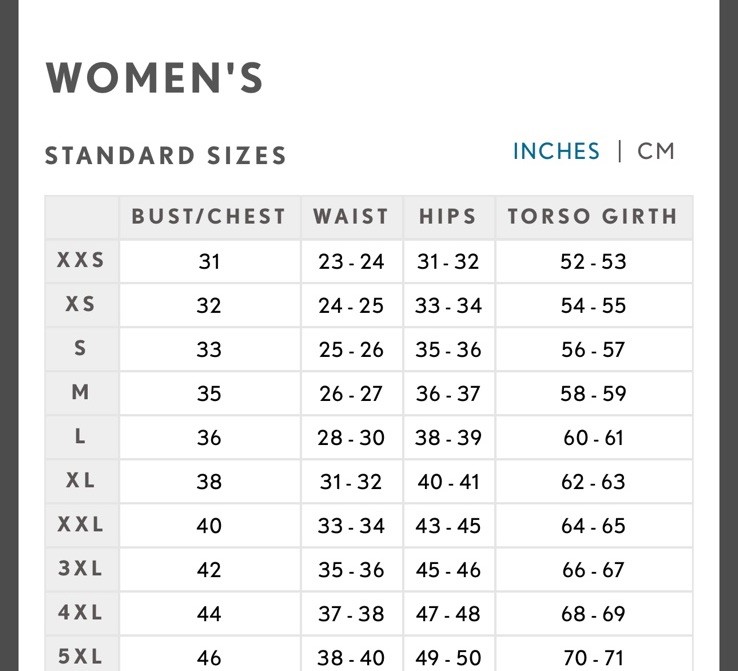Click the STANDARD SIZES heading
Viewport: 738px width, 671px height.
coord(166,156)
